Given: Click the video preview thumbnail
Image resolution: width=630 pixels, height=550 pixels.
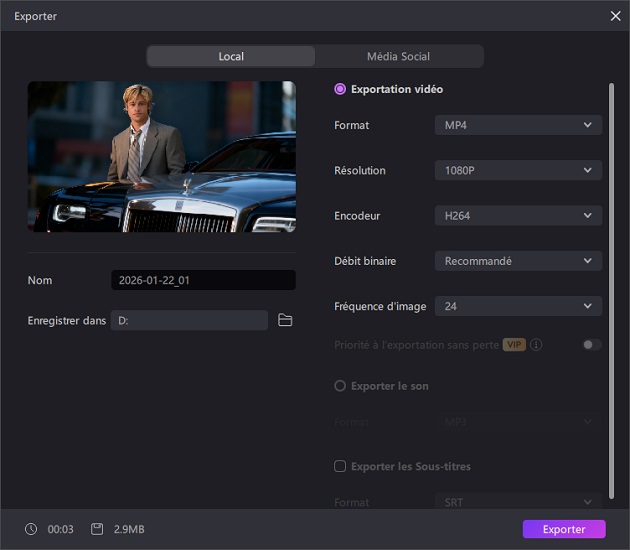Looking at the screenshot, I should 162,157.
